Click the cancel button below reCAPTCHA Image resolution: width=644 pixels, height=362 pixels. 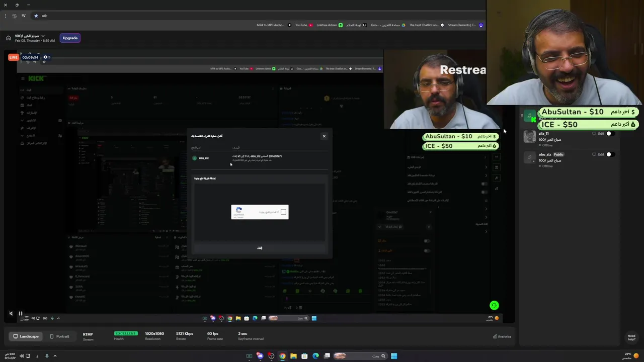pos(260,248)
